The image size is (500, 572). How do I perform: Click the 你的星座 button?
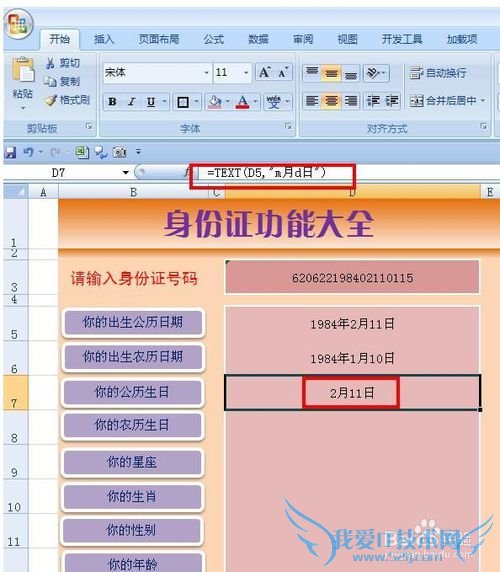click(x=132, y=462)
